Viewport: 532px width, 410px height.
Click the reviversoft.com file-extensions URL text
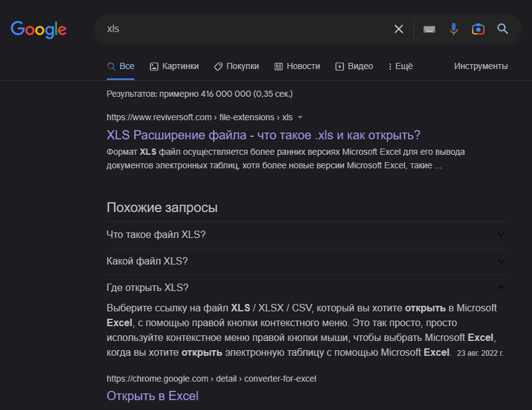pyautogui.click(x=200, y=117)
